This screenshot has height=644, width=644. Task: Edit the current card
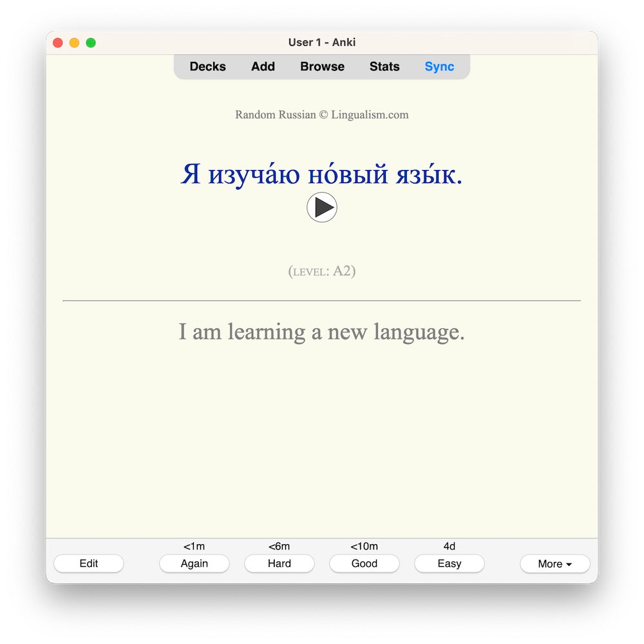89,563
